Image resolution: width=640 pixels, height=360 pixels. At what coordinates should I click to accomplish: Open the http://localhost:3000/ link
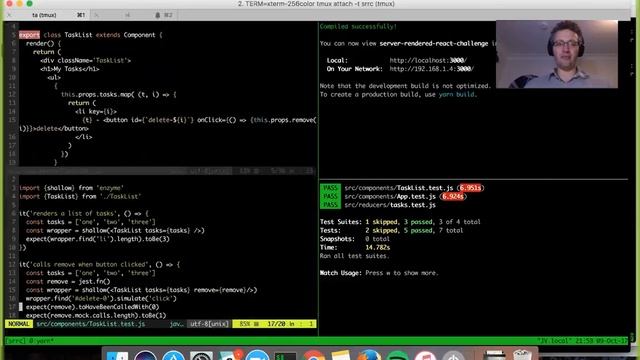(428, 60)
